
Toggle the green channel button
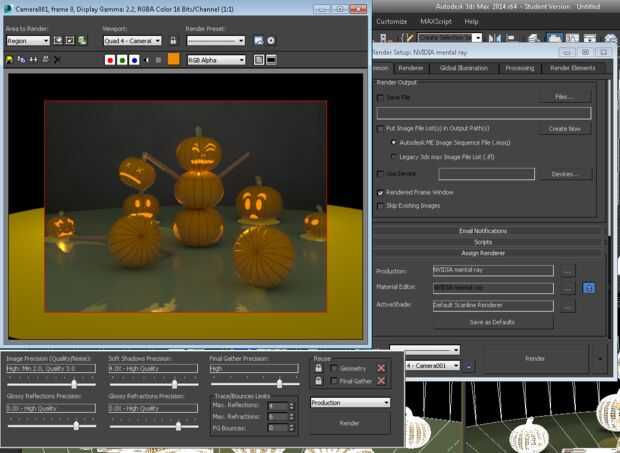point(122,60)
